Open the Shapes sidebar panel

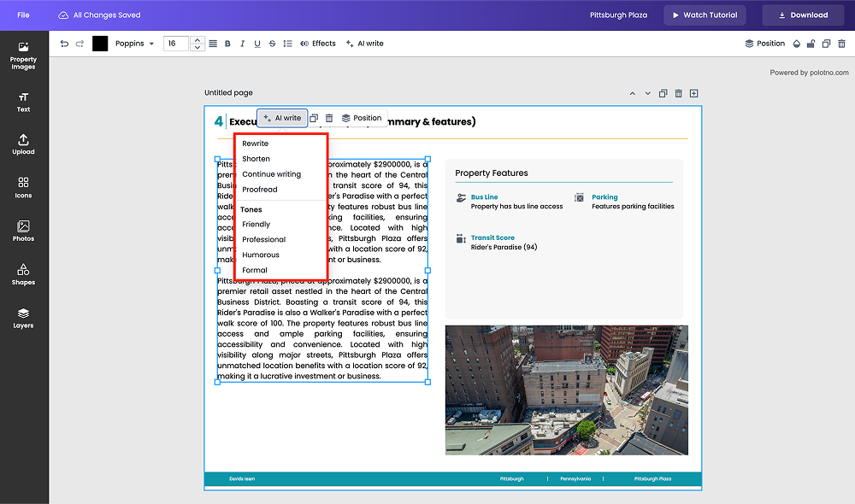click(x=23, y=274)
